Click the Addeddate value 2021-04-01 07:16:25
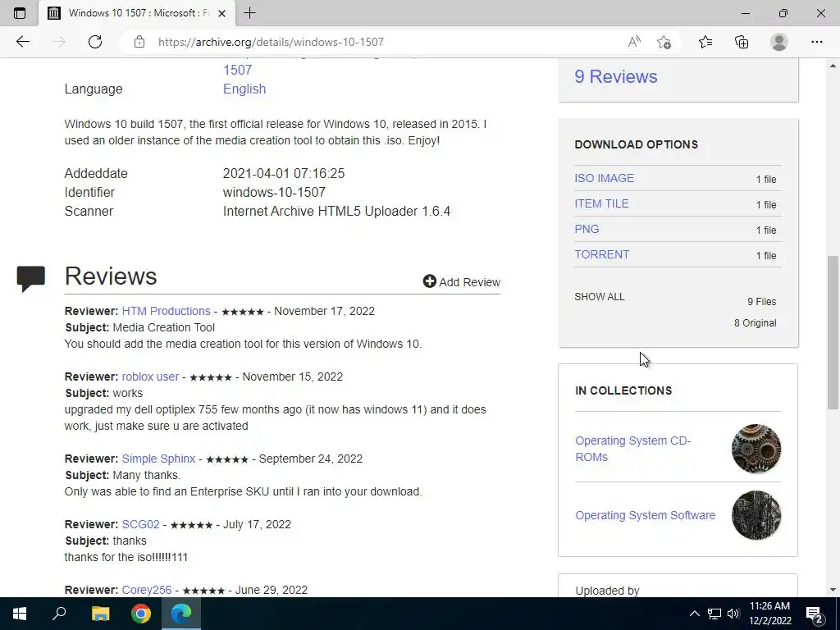This screenshot has width=840, height=630. [283, 174]
